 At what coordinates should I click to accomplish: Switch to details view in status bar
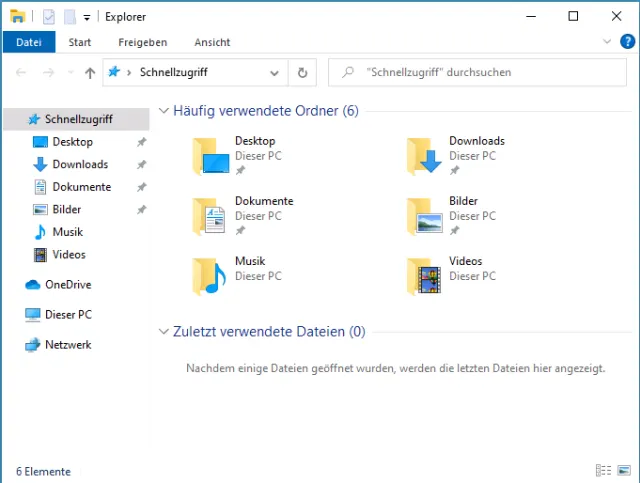tap(603, 470)
